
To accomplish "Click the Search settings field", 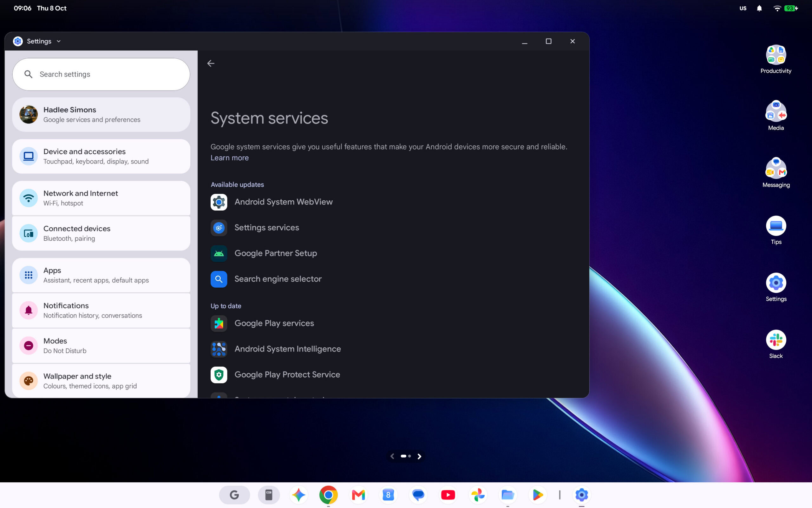I will pyautogui.click(x=101, y=74).
